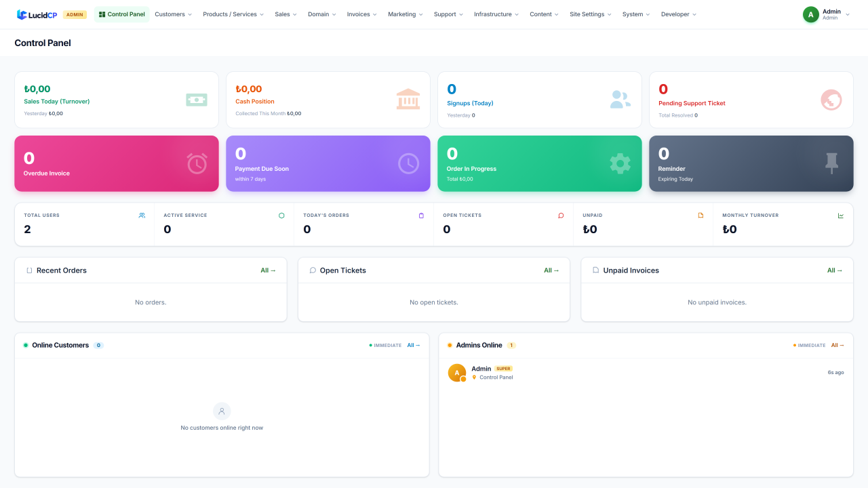868x488 pixels.
Task: Open the System menu
Action: [636, 14]
